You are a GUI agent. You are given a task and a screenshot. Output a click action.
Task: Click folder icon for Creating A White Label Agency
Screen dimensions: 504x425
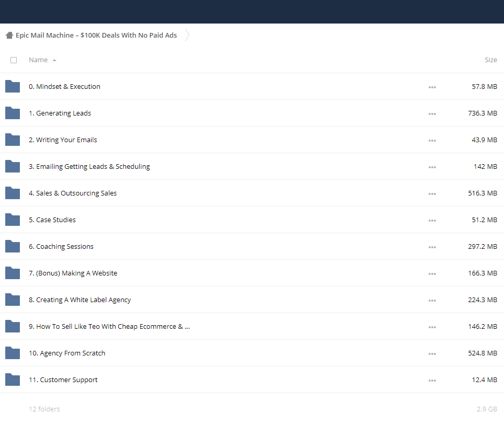(x=13, y=300)
